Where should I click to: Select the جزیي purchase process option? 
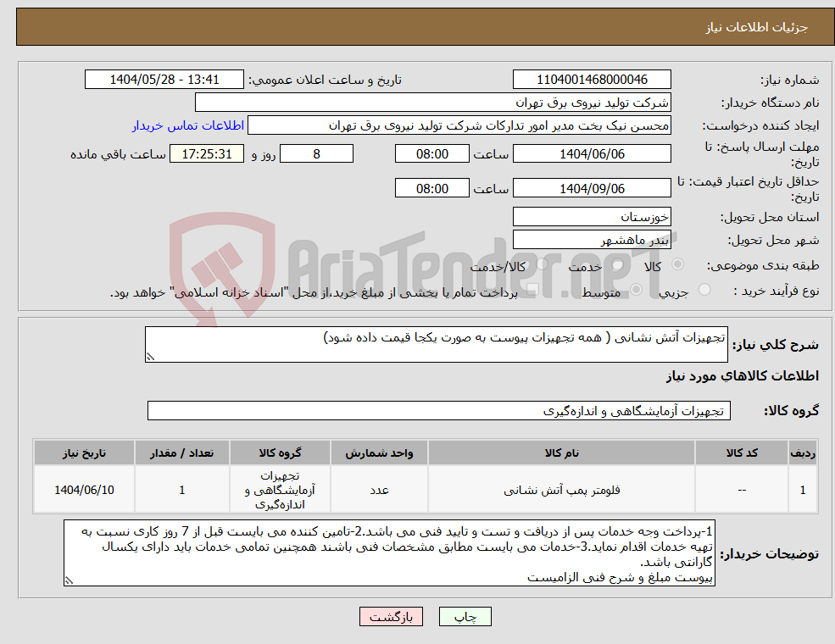point(704,288)
